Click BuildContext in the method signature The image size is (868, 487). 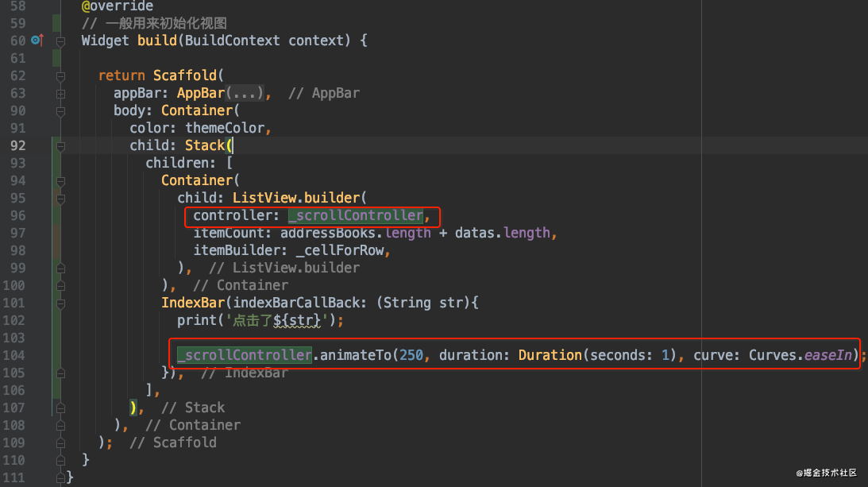point(233,41)
